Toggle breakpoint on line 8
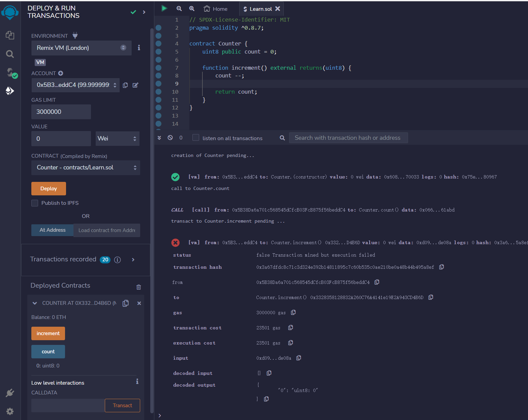 (x=158, y=76)
